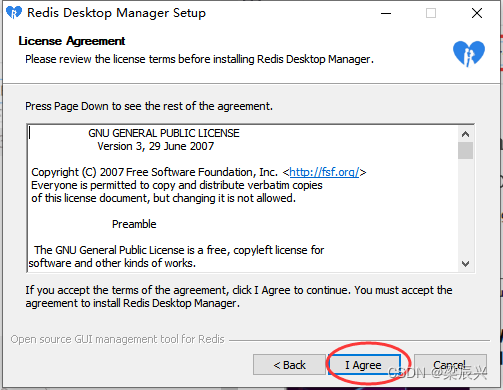The image size is (503, 390).
Task: Close the setup window with the X
Action: [x=477, y=13]
